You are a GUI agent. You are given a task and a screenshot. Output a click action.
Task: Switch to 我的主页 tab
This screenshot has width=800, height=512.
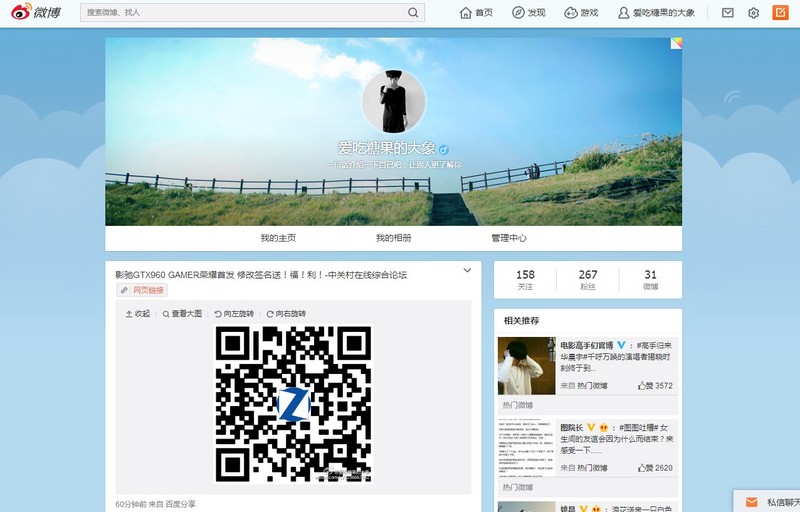(278, 238)
